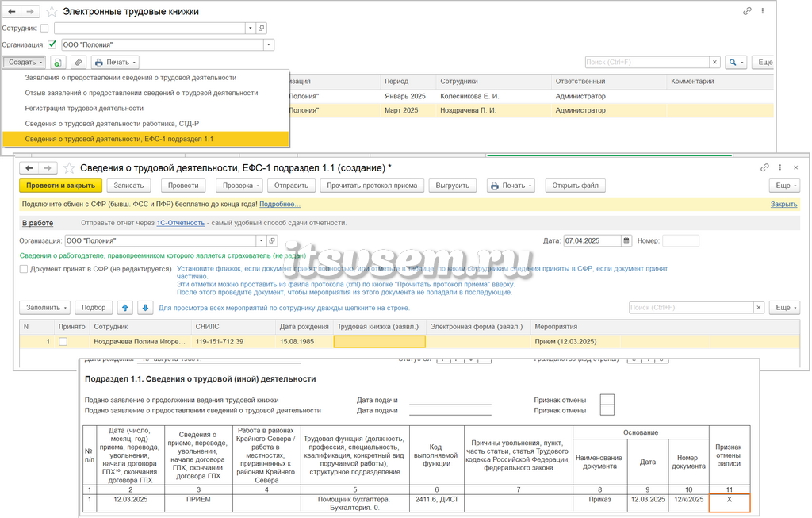The width and height of the screenshot is (812, 518).
Task: Expand the Сотрудник filter dropdown
Action: pos(251,28)
